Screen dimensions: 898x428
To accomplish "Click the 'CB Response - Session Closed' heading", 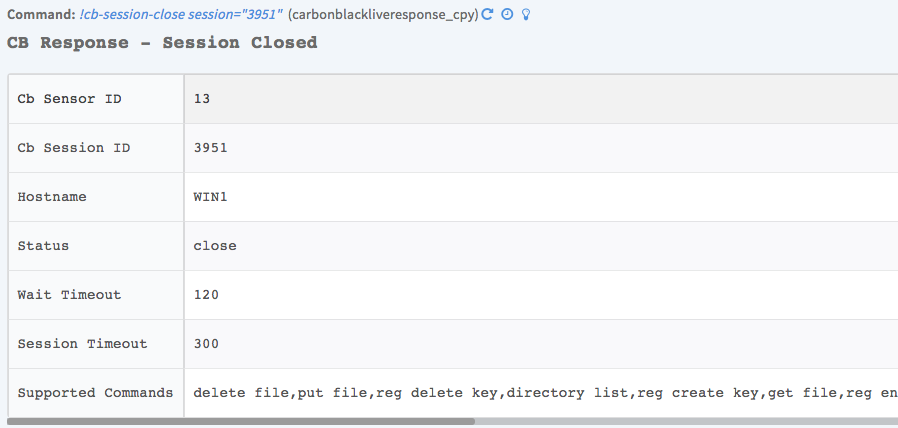I will pos(162,43).
